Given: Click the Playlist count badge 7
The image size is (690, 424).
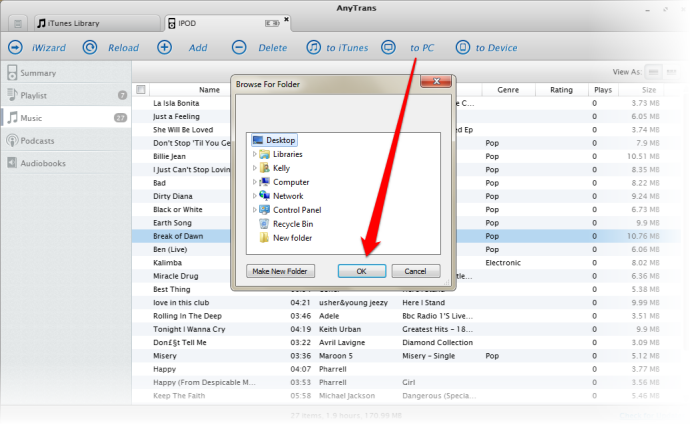Looking at the screenshot, I should point(122,95).
